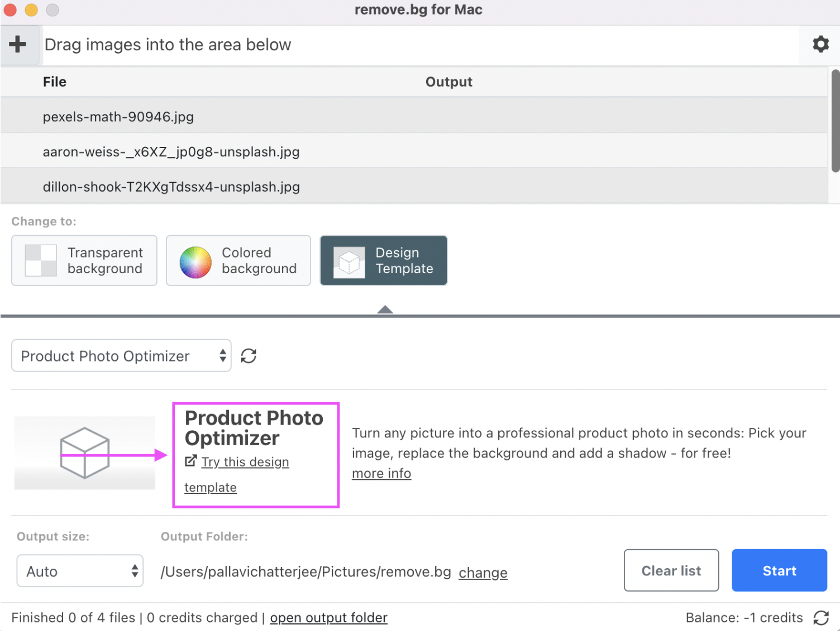Click the color wheel icon
Image resolution: width=840 pixels, height=638 pixels.
point(195,262)
